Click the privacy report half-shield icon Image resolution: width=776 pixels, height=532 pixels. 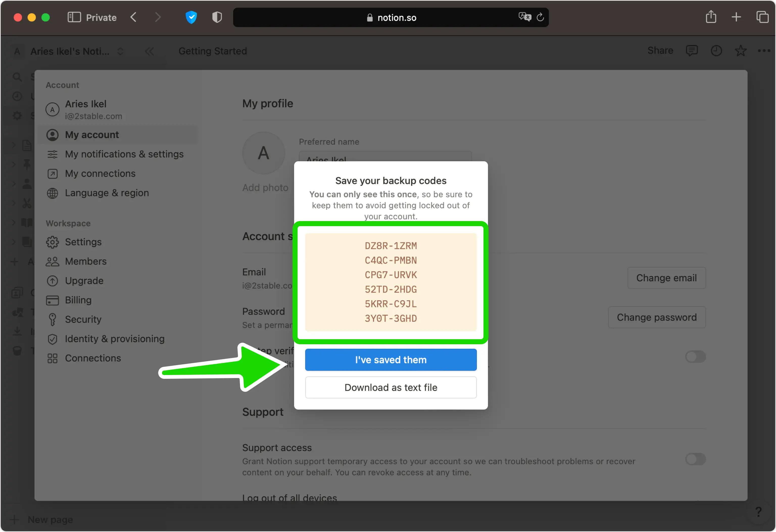pos(217,17)
